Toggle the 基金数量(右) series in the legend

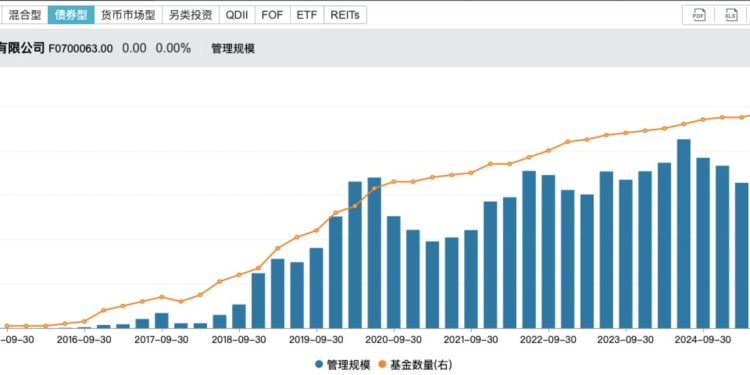click(415, 365)
